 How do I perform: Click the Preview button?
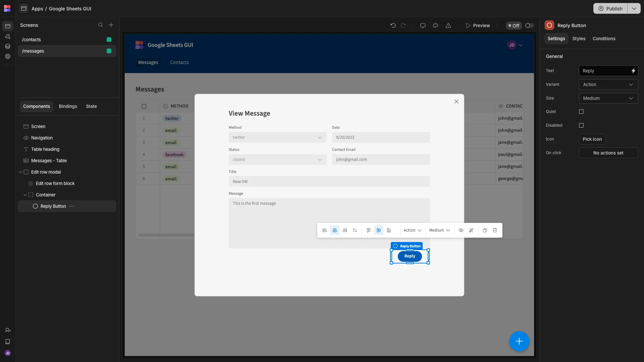coord(478,25)
